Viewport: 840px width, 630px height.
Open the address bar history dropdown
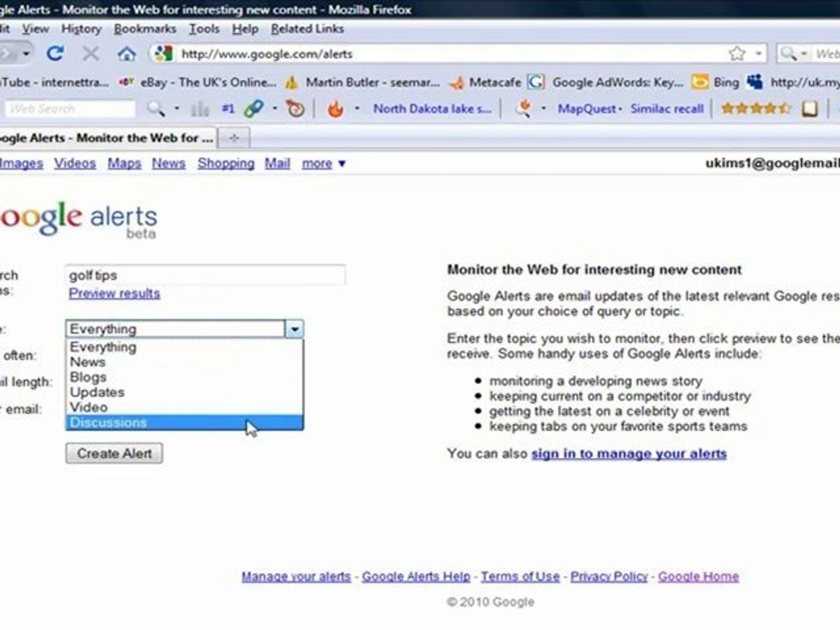click(759, 54)
